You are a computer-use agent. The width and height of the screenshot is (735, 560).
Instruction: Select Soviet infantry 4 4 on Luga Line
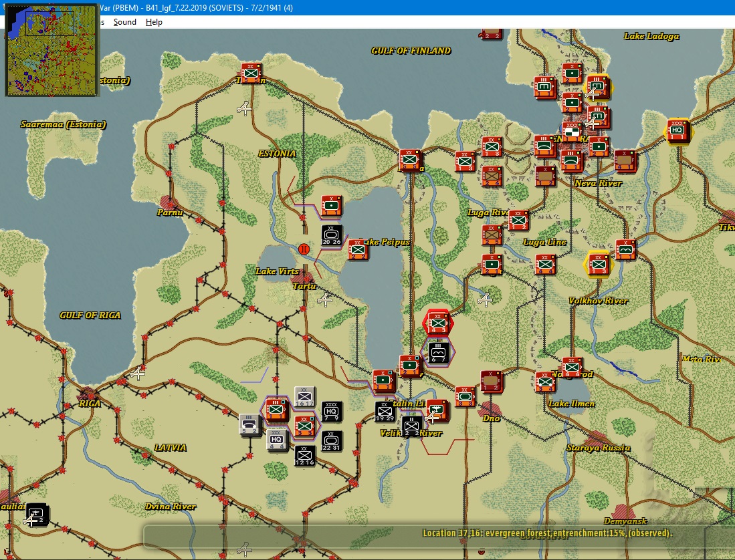pyautogui.click(x=545, y=264)
